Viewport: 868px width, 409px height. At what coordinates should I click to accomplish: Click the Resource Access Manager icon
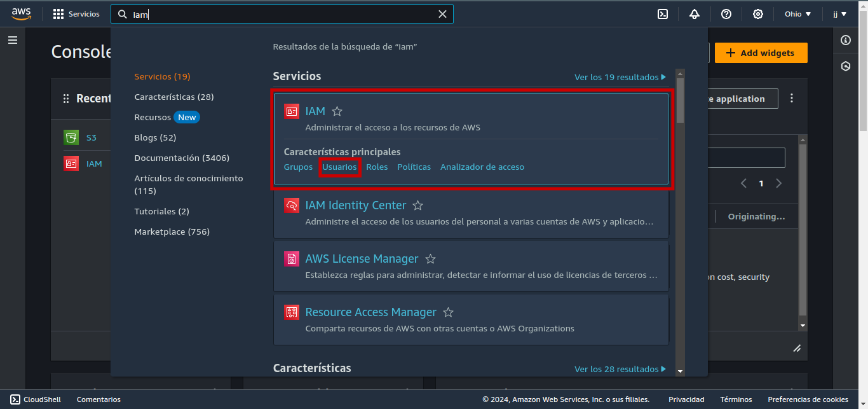coord(292,312)
